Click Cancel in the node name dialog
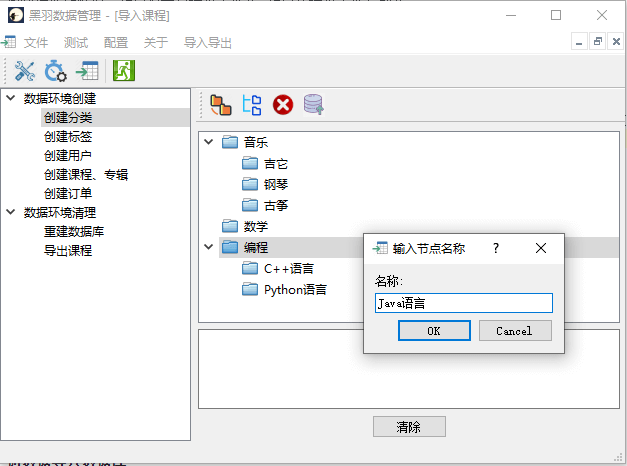The image size is (627, 466). click(515, 331)
